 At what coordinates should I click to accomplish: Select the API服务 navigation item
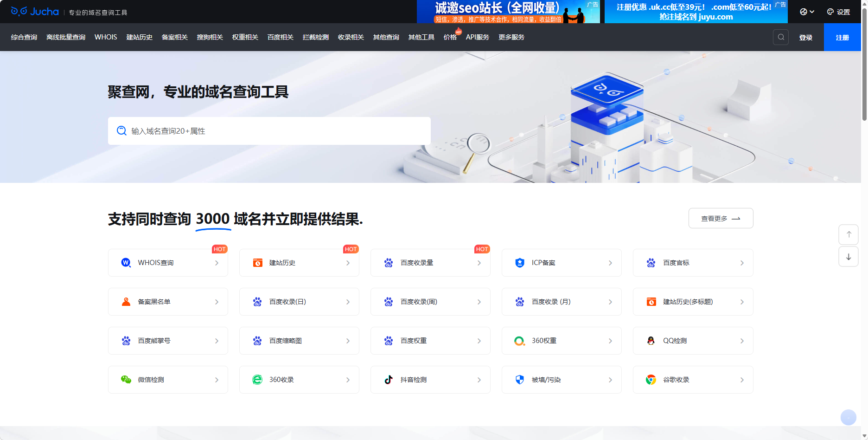tap(478, 37)
